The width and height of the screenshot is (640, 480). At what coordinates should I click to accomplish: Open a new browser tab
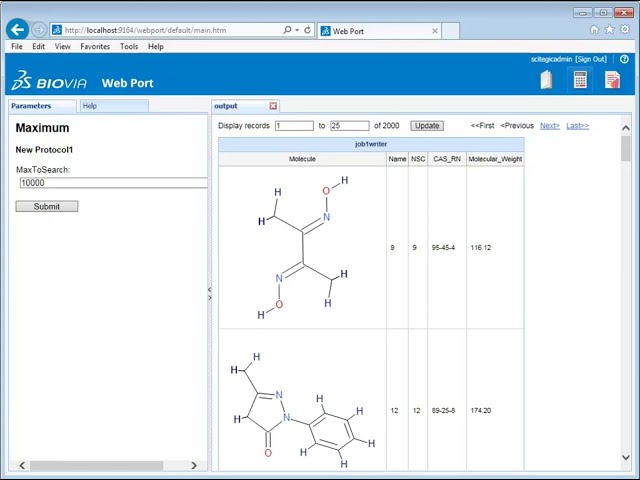[x=451, y=31]
